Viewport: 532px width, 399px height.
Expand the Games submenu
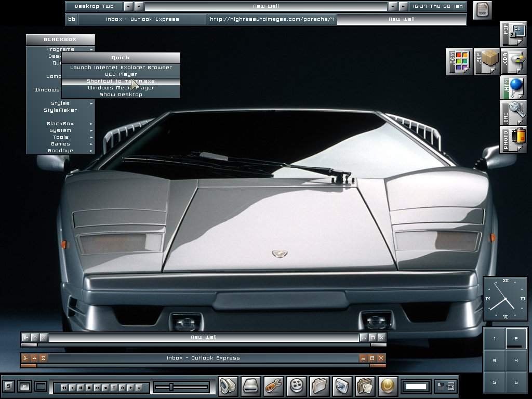coord(60,144)
